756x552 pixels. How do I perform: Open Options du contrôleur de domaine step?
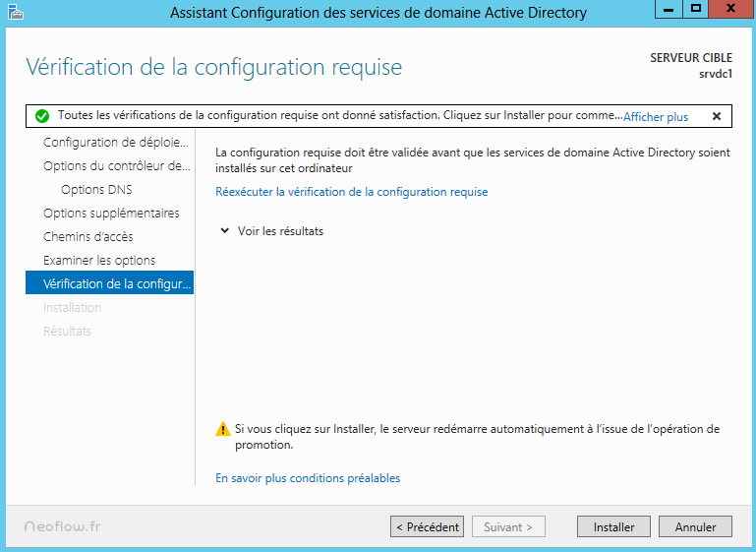click(x=116, y=166)
